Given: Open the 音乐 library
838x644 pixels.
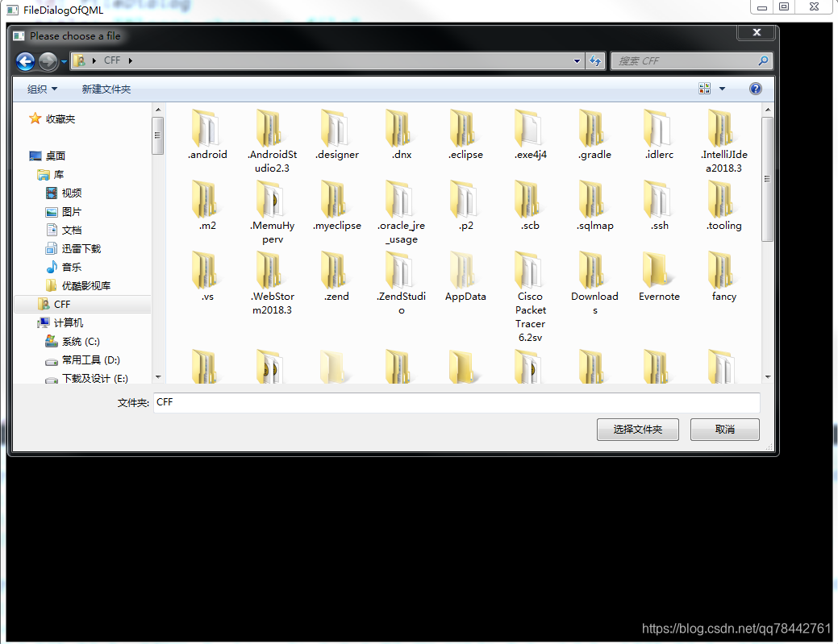Looking at the screenshot, I should point(64,267).
